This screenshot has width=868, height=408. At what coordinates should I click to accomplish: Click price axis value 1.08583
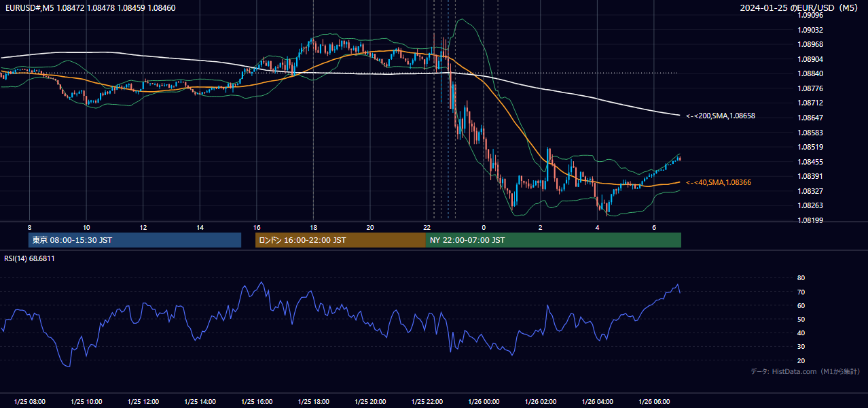(810, 133)
